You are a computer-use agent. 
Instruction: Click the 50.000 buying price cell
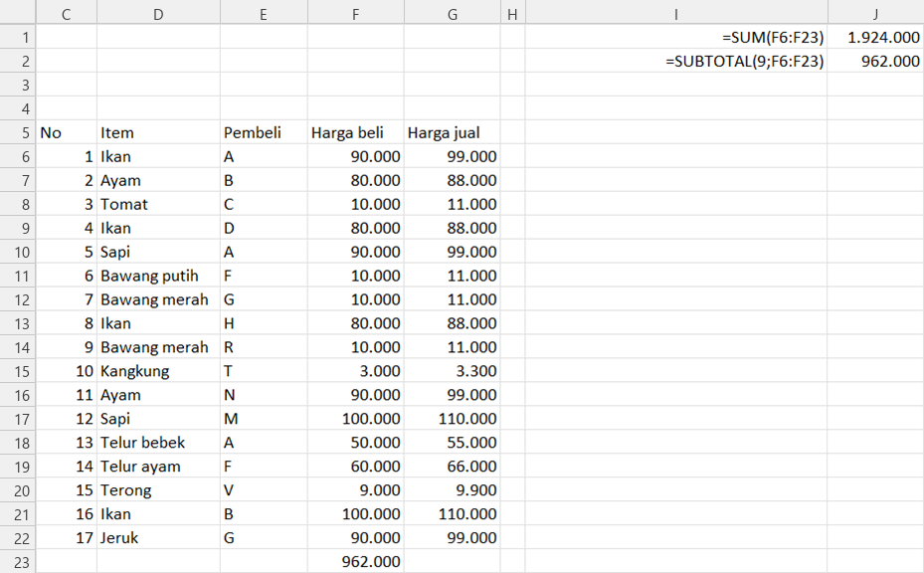(x=356, y=442)
